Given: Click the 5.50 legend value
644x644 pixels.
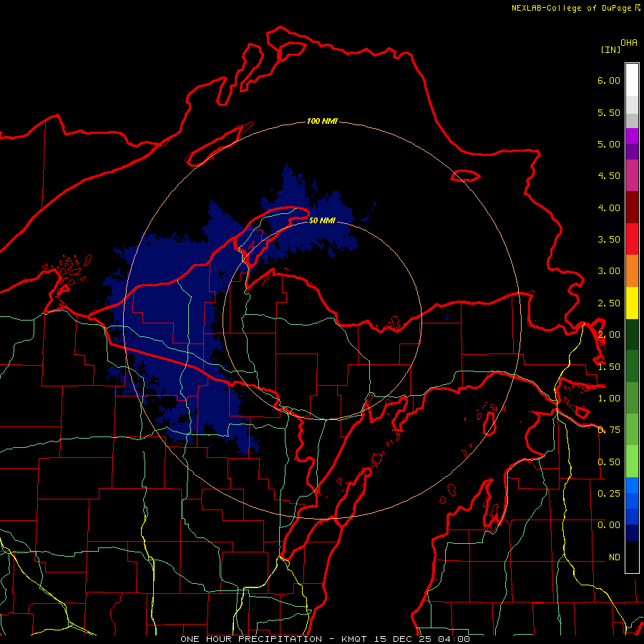Looking at the screenshot, I should click(609, 112).
